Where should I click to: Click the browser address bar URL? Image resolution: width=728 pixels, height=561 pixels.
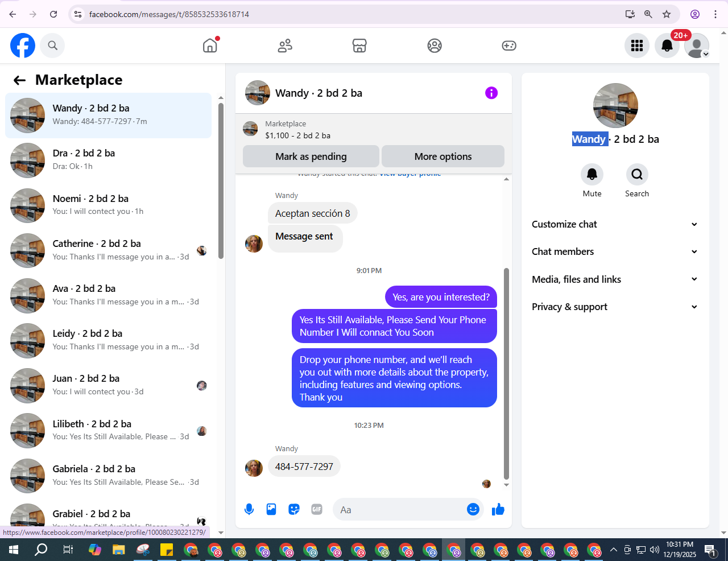(x=169, y=14)
